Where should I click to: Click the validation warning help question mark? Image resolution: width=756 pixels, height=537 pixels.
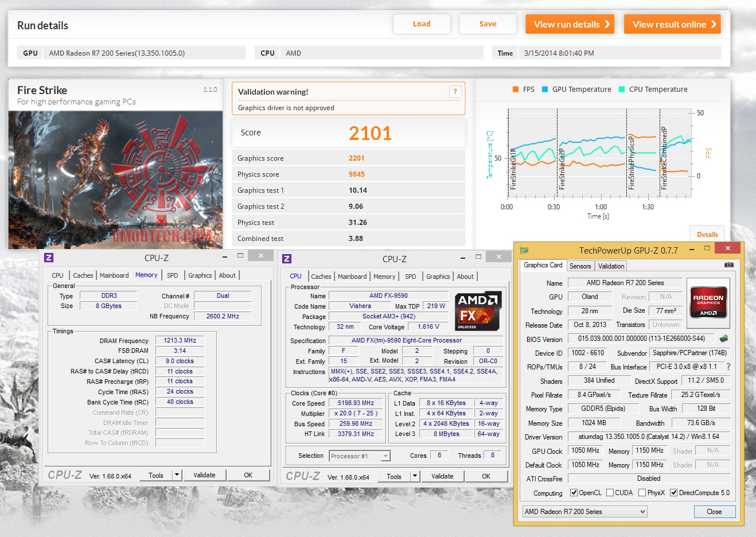[x=455, y=91]
